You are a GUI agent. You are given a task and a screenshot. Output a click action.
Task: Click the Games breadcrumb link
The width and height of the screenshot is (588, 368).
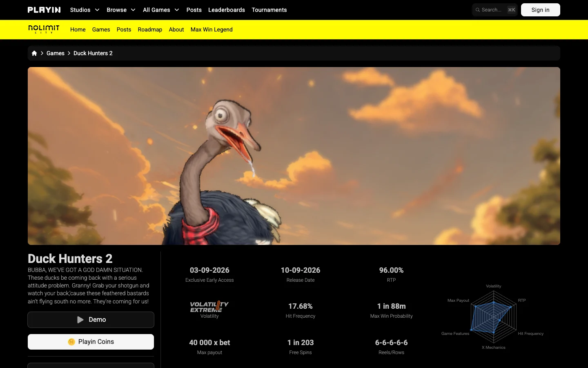click(x=56, y=53)
